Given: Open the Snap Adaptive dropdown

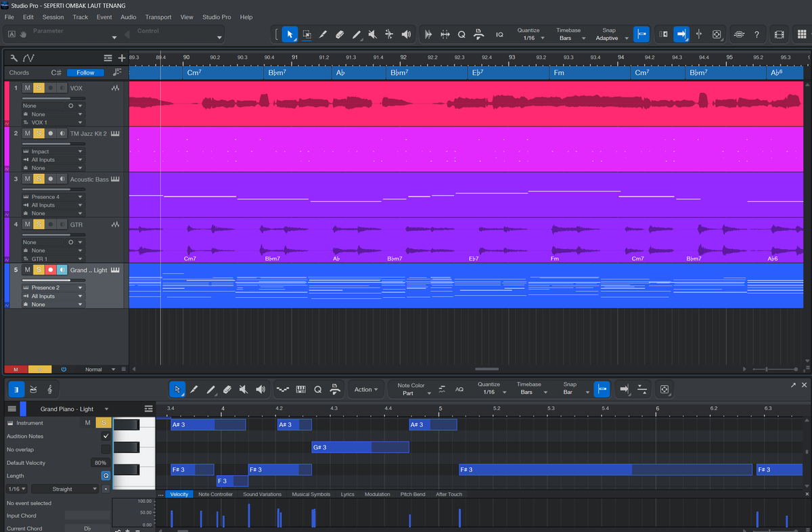Looking at the screenshot, I should (x=612, y=39).
